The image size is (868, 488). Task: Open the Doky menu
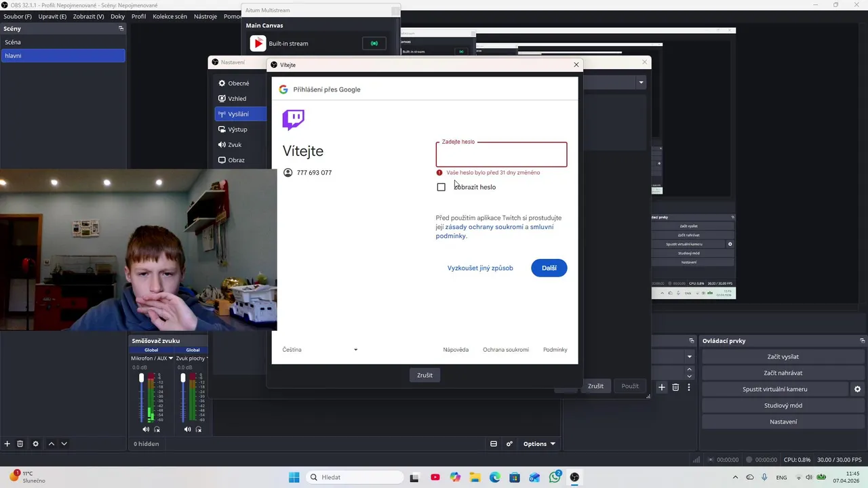click(x=117, y=16)
